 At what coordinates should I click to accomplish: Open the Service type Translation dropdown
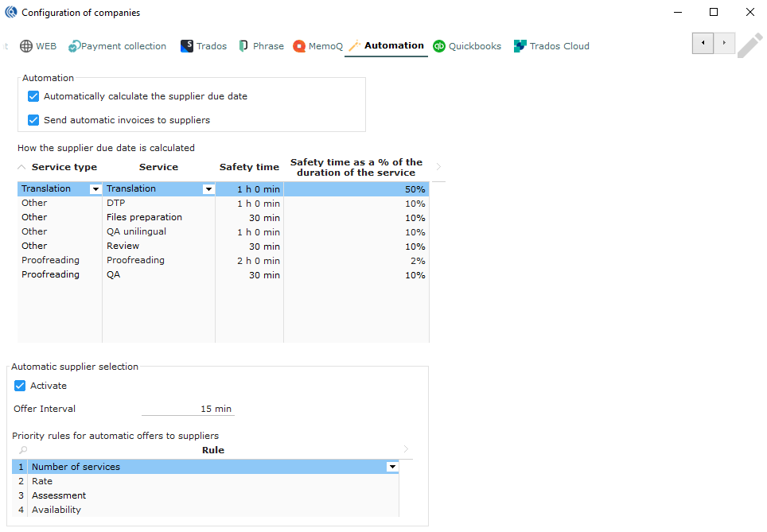[x=95, y=189]
